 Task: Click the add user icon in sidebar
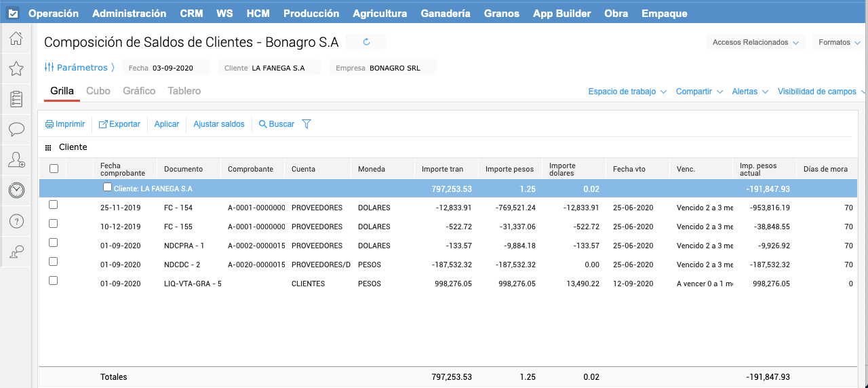point(16,160)
